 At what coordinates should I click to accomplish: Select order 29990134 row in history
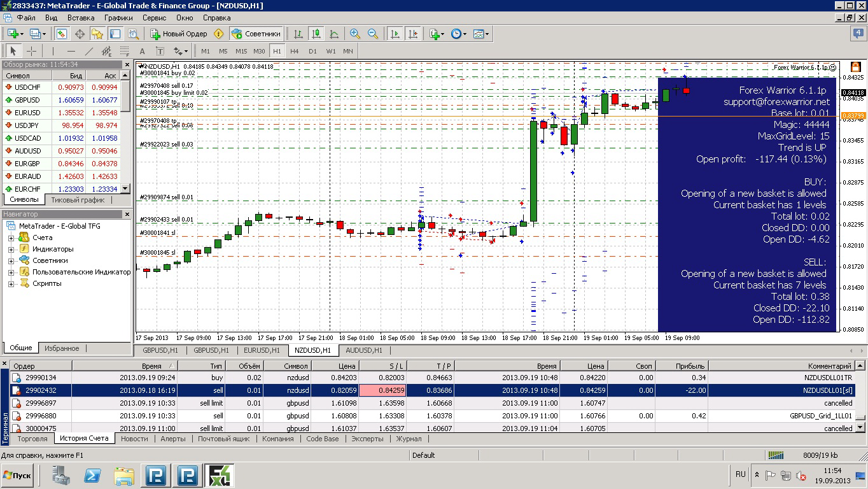tap(433, 378)
